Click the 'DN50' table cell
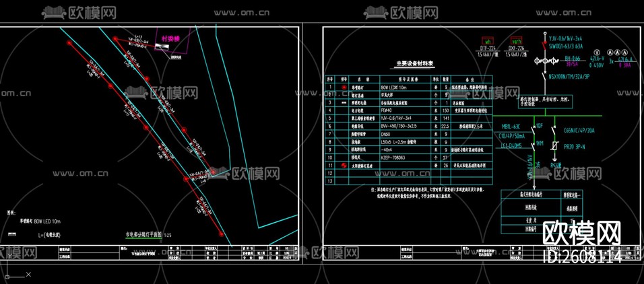The width and height of the screenshot is (644, 284). 405,134
